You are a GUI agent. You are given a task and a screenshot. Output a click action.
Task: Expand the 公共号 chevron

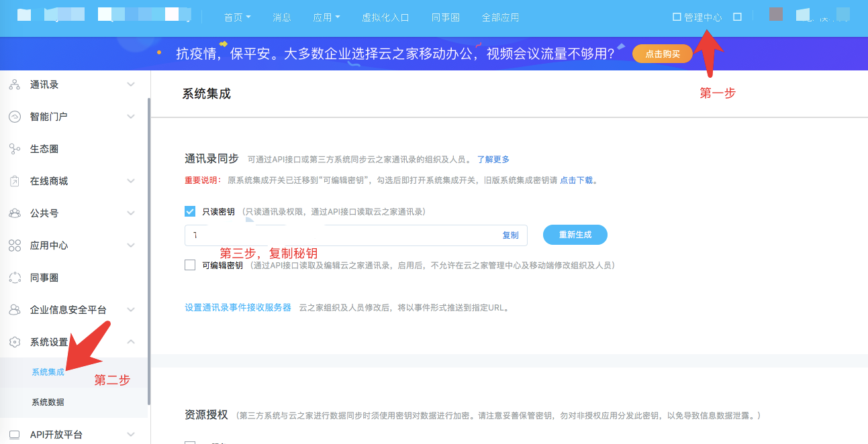click(x=131, y=213)
